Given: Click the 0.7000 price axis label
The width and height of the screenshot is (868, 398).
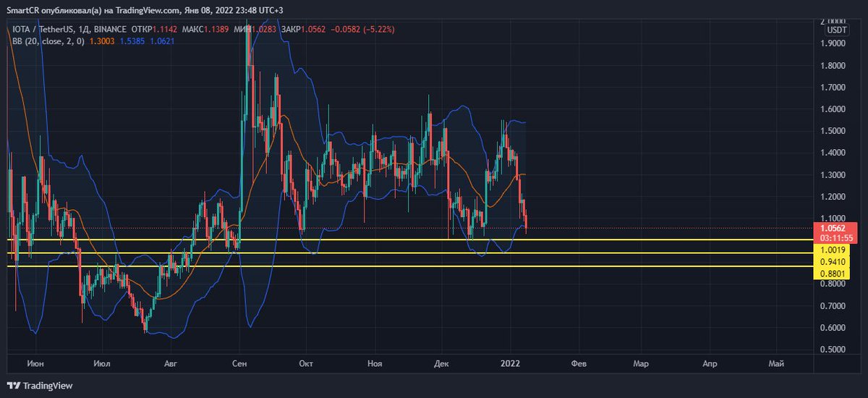Looking at the screenshot, I should (833, 306).
